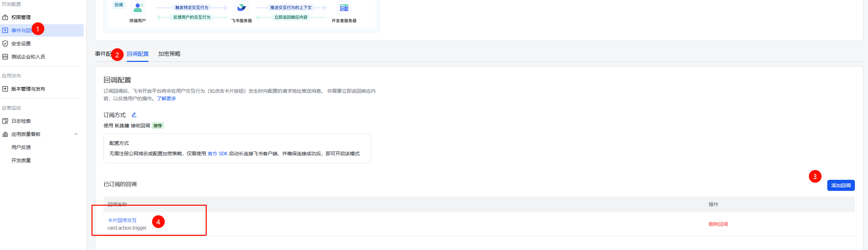Click the 安全设置 shield icon
The image size is (868, 250).
tap(5, 44)
